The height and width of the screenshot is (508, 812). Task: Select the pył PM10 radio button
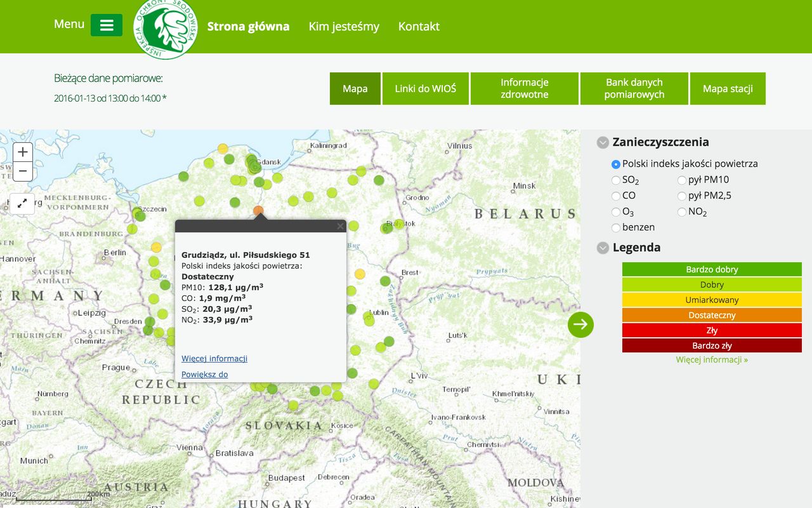(x=682, y=180)
